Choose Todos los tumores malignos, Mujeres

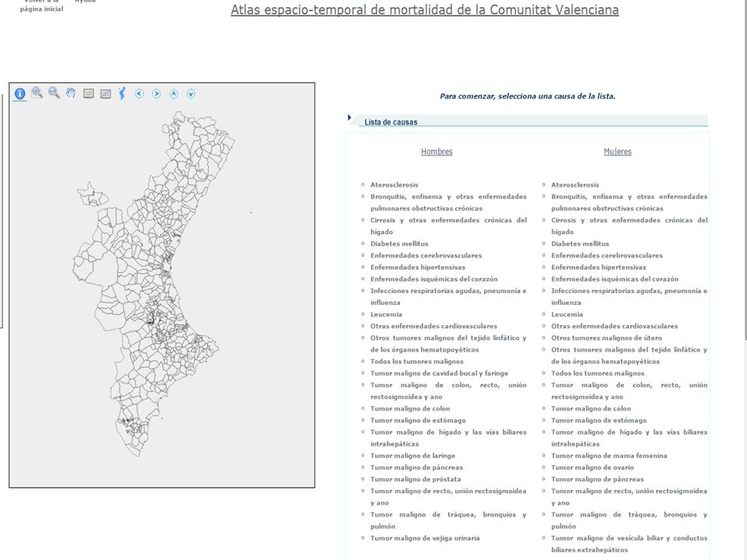coord(598,373)
